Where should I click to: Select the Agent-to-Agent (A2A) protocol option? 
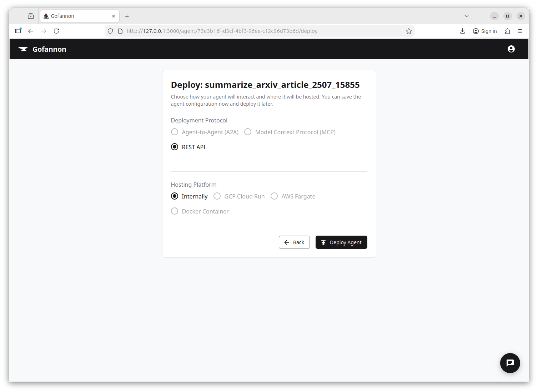(x=175, y=132)
